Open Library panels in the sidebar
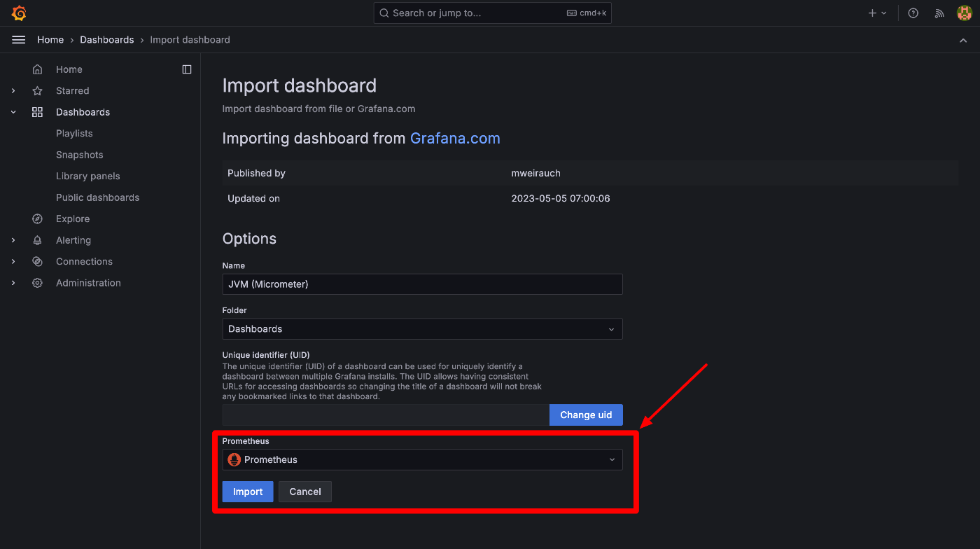 coord(88,176)
